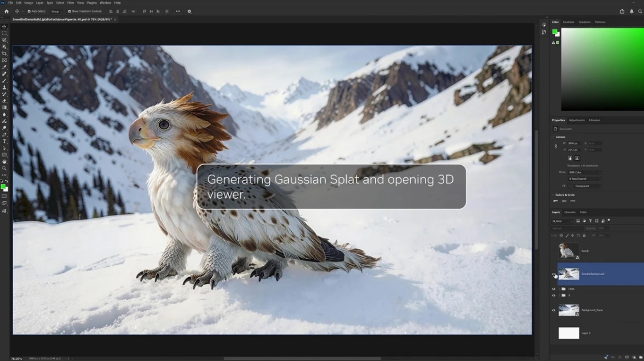Viewport: 644px width, 361px height.
Task: Switch to the Libraries tab
Action: [594, 120]
